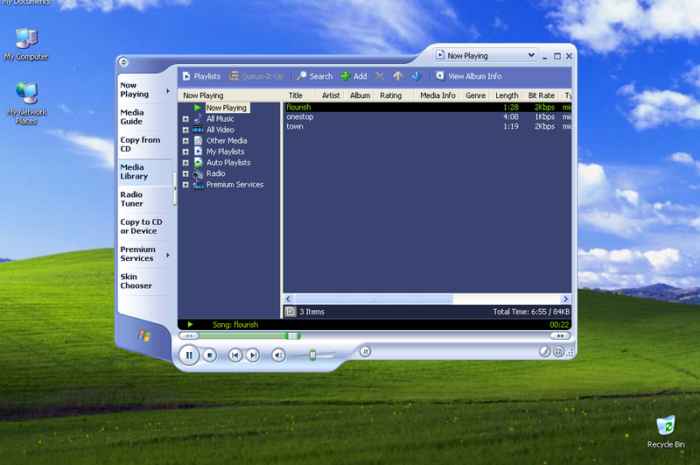Expand the Premium Services tree node

point(186,185)
